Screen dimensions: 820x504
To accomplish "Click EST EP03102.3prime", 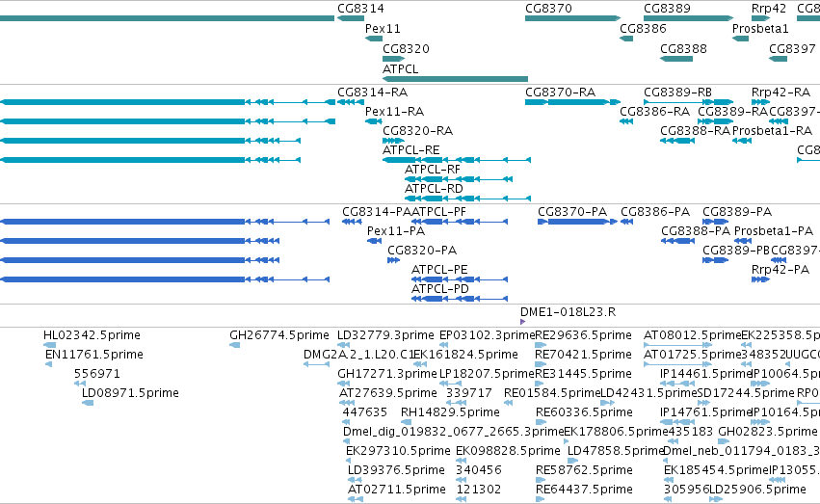I will (x=487, y=335).
